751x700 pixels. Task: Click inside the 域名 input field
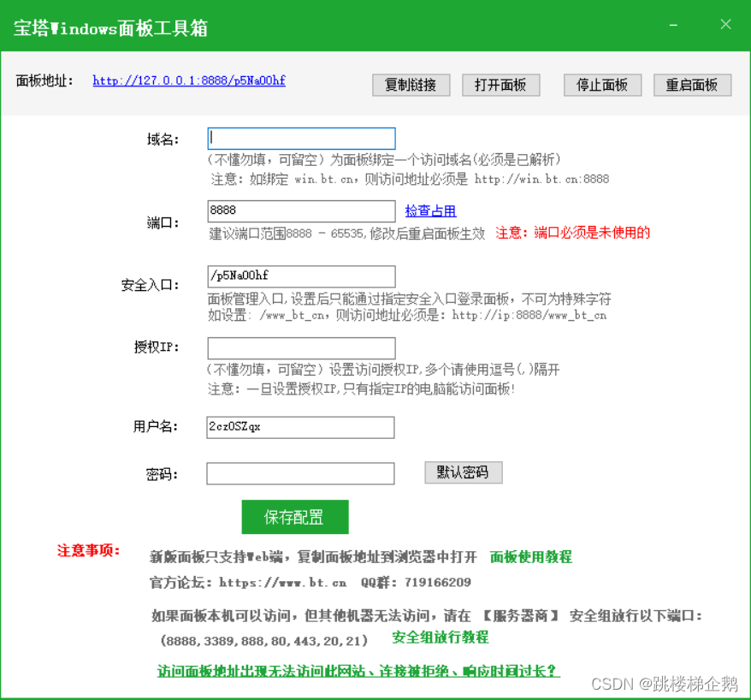coord(301,138)
